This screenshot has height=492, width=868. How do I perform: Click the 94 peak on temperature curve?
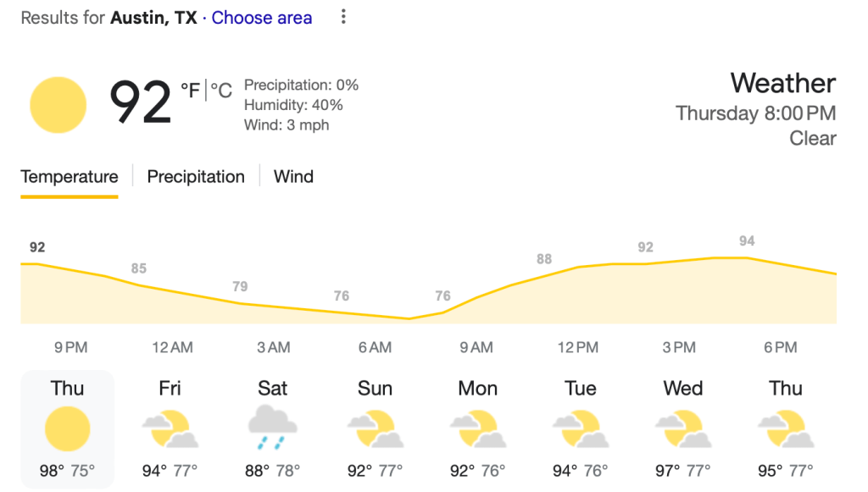tap(746, 257)
